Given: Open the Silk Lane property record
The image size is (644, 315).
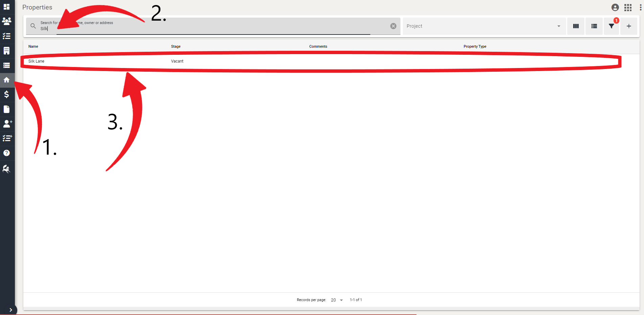Looking at the screenshot, I should tap(36, 61).
